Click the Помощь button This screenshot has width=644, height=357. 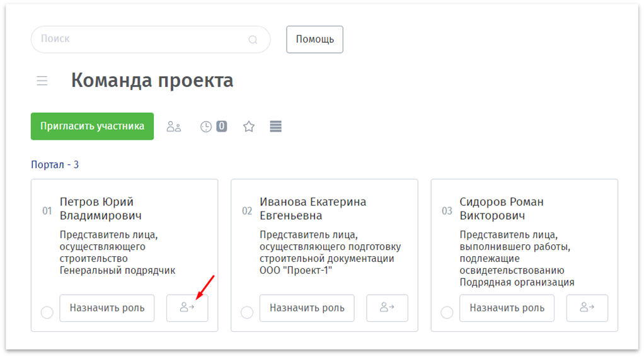point(314,39)
